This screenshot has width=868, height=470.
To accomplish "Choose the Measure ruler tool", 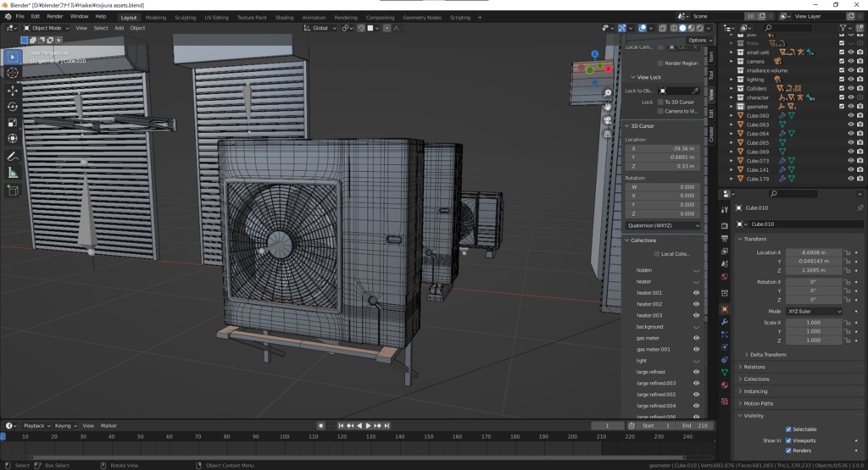I will coord(12,174).
